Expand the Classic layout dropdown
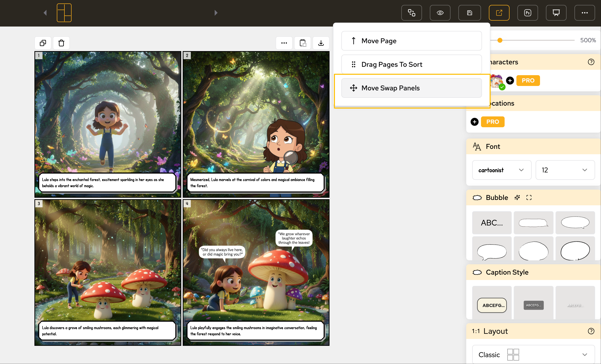Image resolution: width=601 pixels, height=364 pixels. pos(533,354)
